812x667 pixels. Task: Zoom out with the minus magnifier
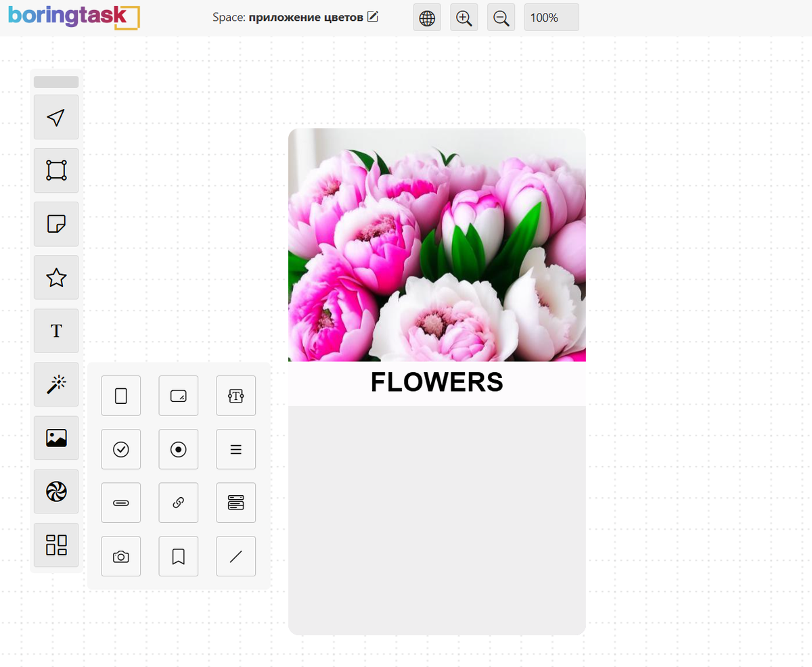click(x=501, y=18)
